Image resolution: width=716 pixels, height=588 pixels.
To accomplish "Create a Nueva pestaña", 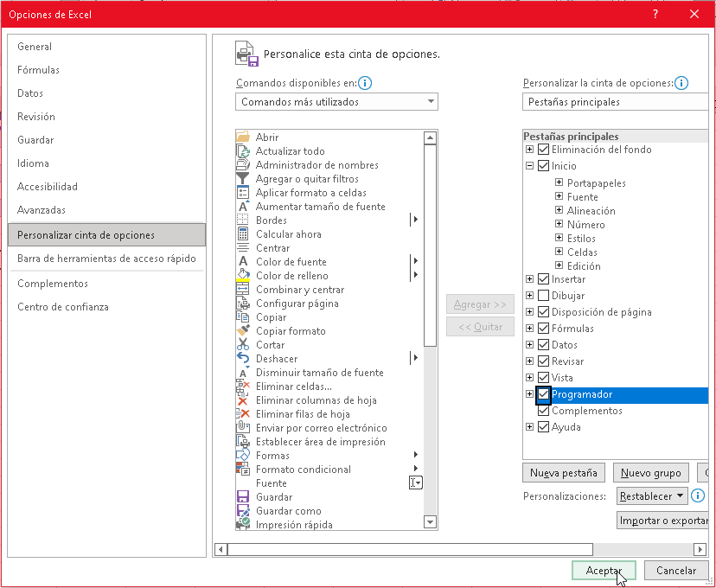I will pos(563,473).
